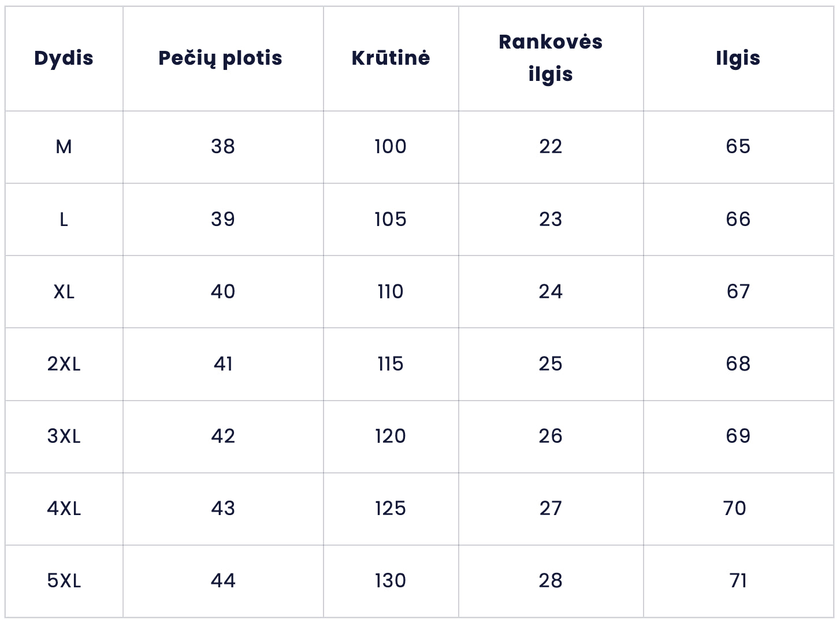
Task: Click the sleeve length value 28
Action: 550,581
